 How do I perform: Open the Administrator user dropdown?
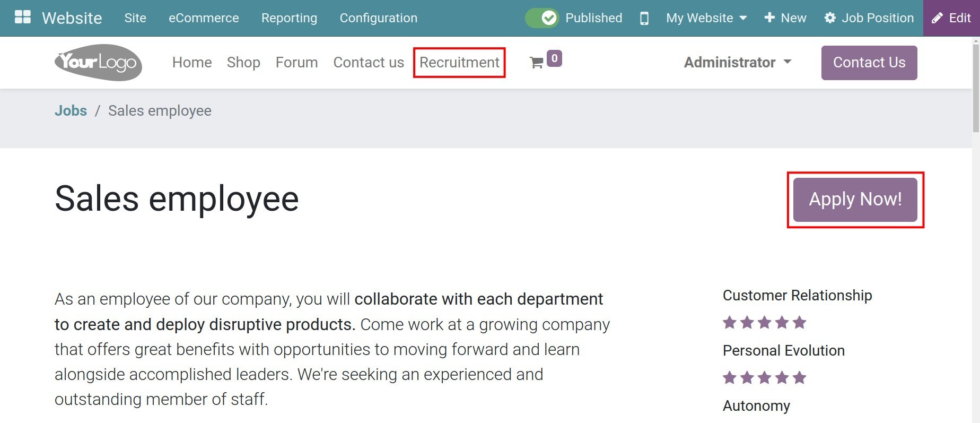(737, 63)
